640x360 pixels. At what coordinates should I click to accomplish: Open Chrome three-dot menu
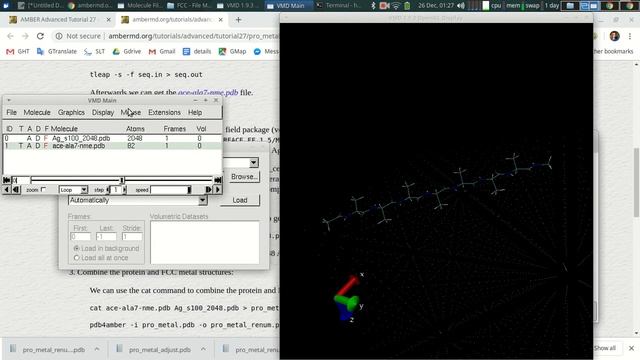click(630, 36)
